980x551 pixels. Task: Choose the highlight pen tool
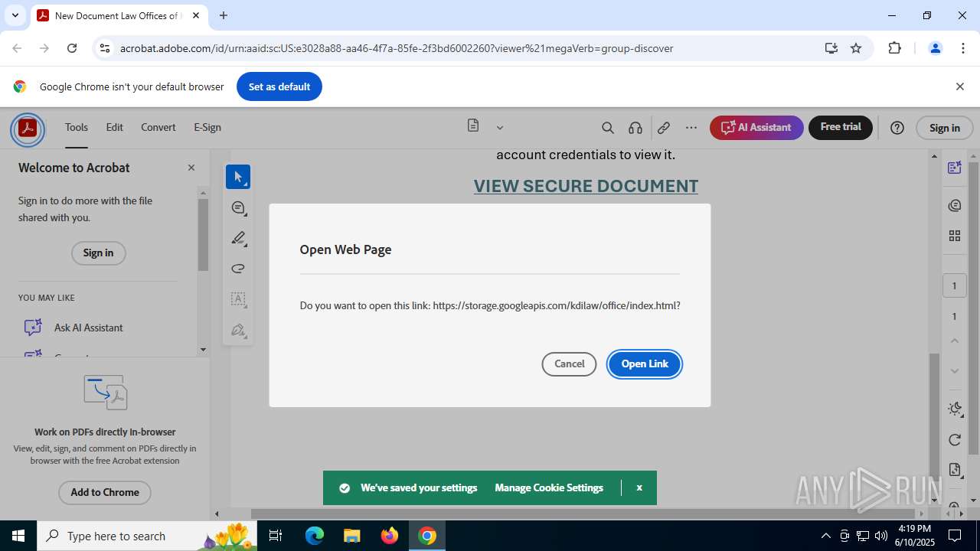point(238,238)
